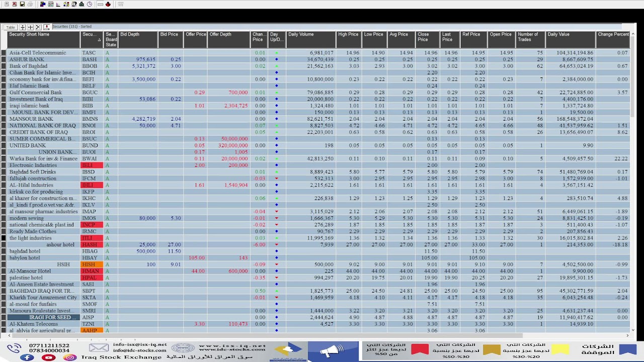Click the ticker bar toolbar icon

pos(100,4)
